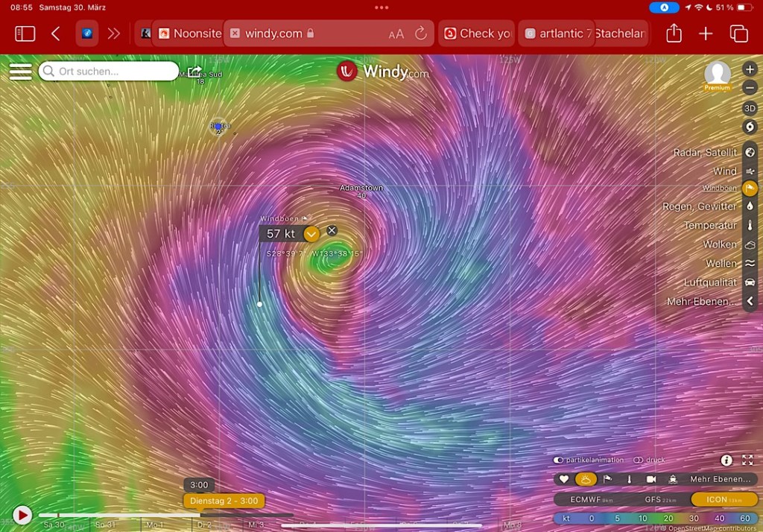Select the Wellen waves layer icon
The width and height of the screenshot is (763, 532).
coord(750,263)
